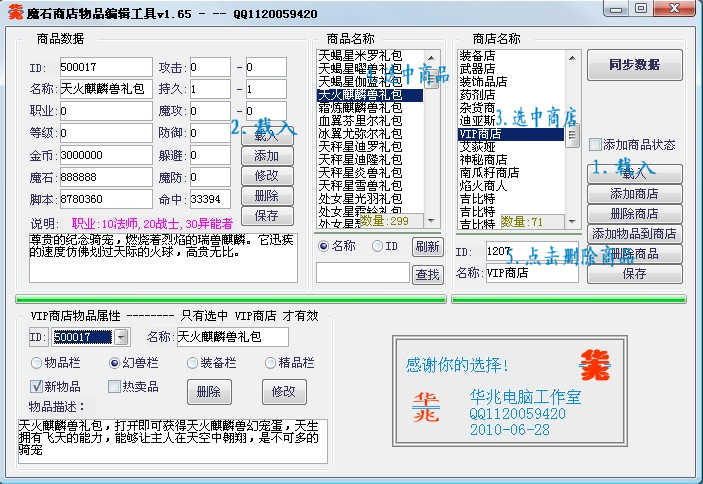Click 查找 to search products
Image resolution: width=703 pixels, height=484 pixels.
point(427,274)
